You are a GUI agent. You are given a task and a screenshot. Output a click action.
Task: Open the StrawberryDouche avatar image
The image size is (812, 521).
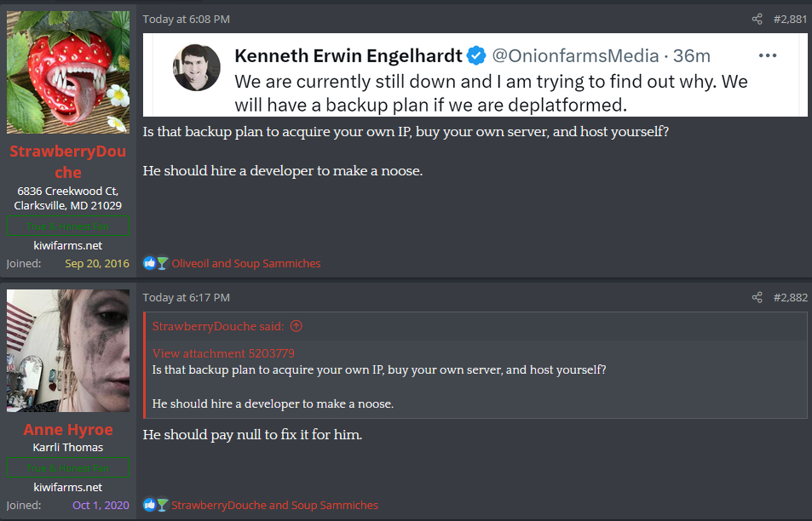[x=68, y=72]
